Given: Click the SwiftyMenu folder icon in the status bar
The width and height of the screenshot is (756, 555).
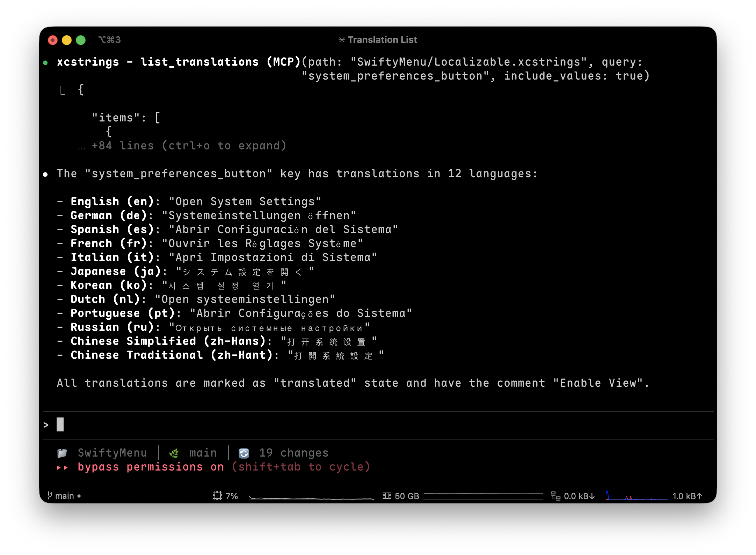Looking at the screenshot, I should click(x=62, y=452).
